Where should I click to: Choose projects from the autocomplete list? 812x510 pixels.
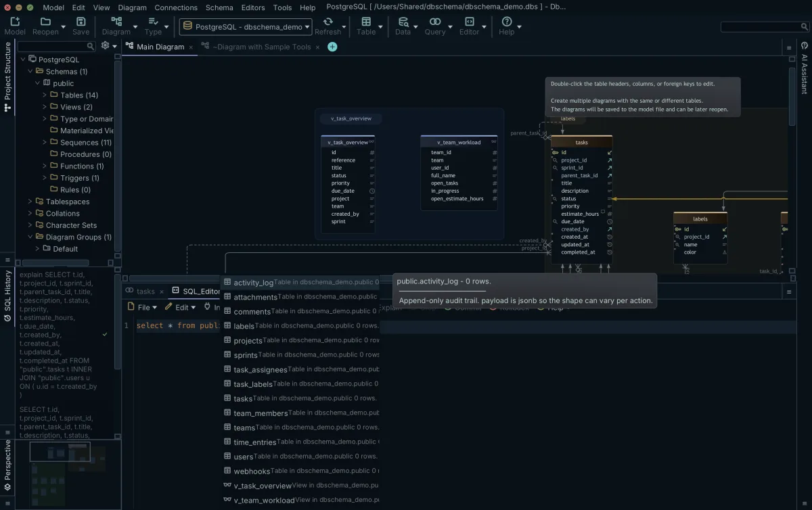click(x=302, y=340)
